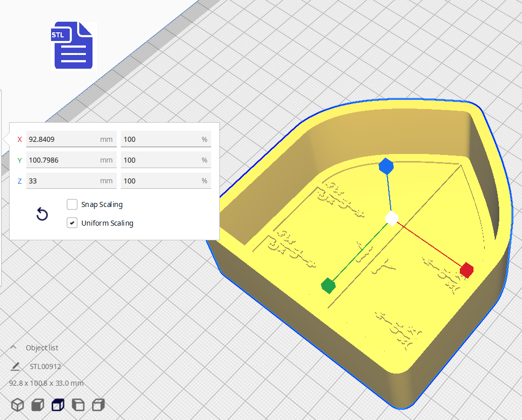Collapse the Object list chevron
The width and height of the screenshot is (522, 420).
coord(14,348)
